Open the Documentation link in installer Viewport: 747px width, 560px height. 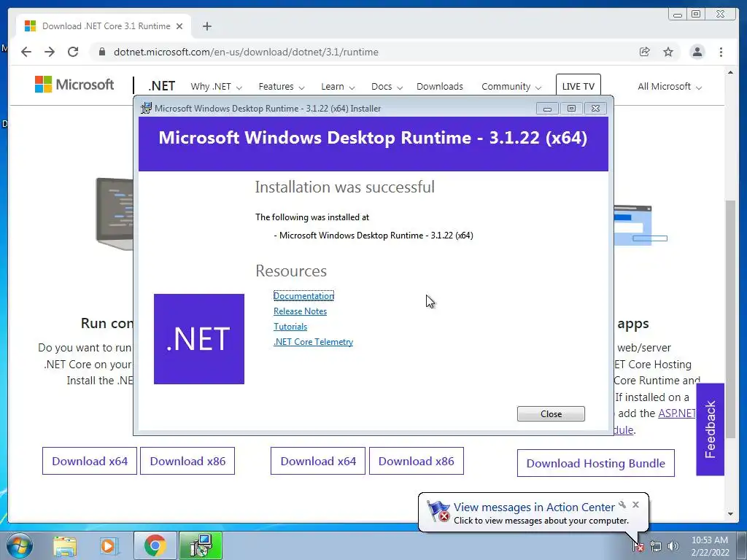click(303, 296)
